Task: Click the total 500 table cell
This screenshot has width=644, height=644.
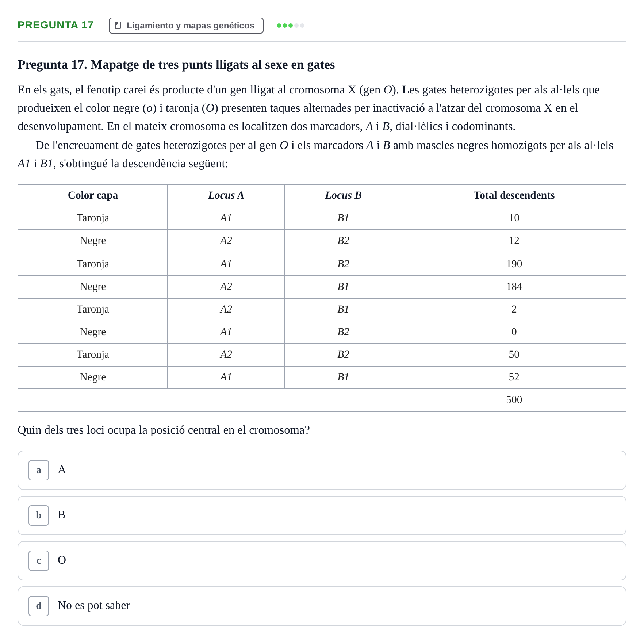Action: point(514,400)
